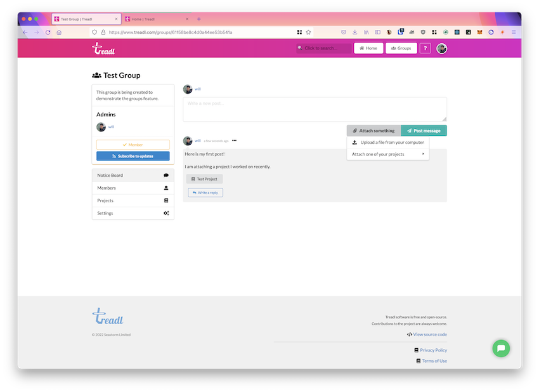Click the Pocket save icon in toolbar

click(344, 32)
